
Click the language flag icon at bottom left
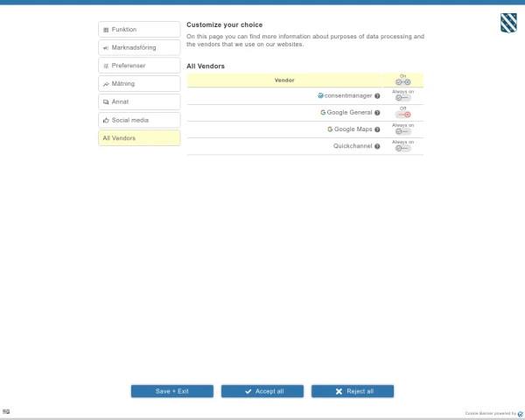point(6,411)
